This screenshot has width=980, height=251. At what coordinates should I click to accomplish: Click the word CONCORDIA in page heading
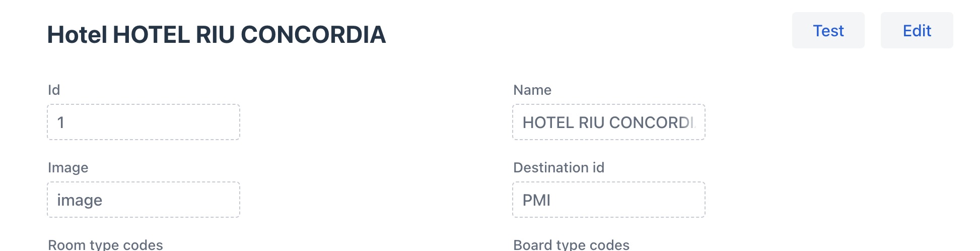tap(313, 35)
